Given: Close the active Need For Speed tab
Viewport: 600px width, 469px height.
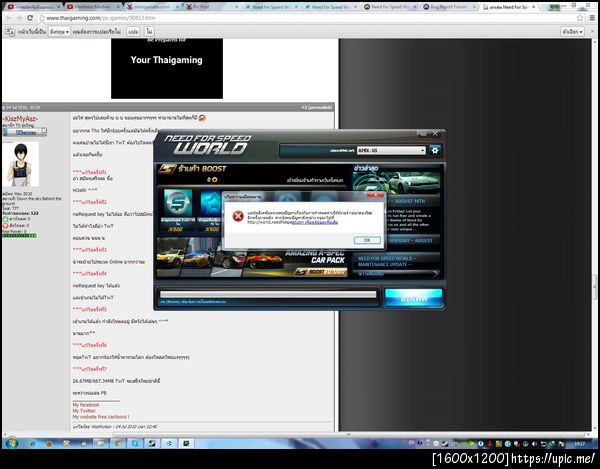Looking at the screenshot, I should (x=533, y=7).
